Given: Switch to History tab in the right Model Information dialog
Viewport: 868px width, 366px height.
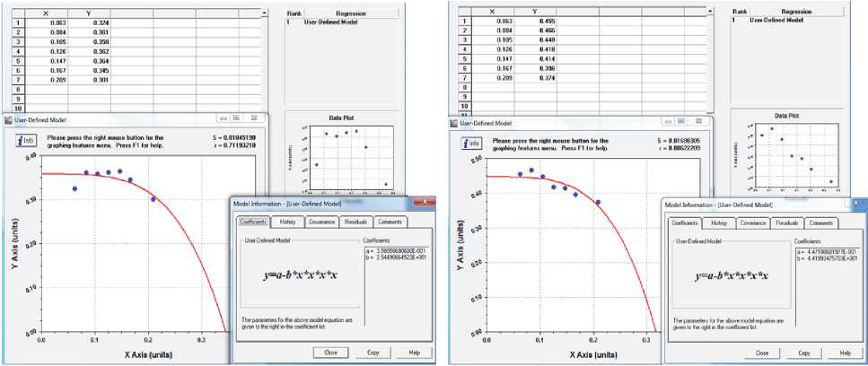Looking at the screenshot, I should pos(719,222).
